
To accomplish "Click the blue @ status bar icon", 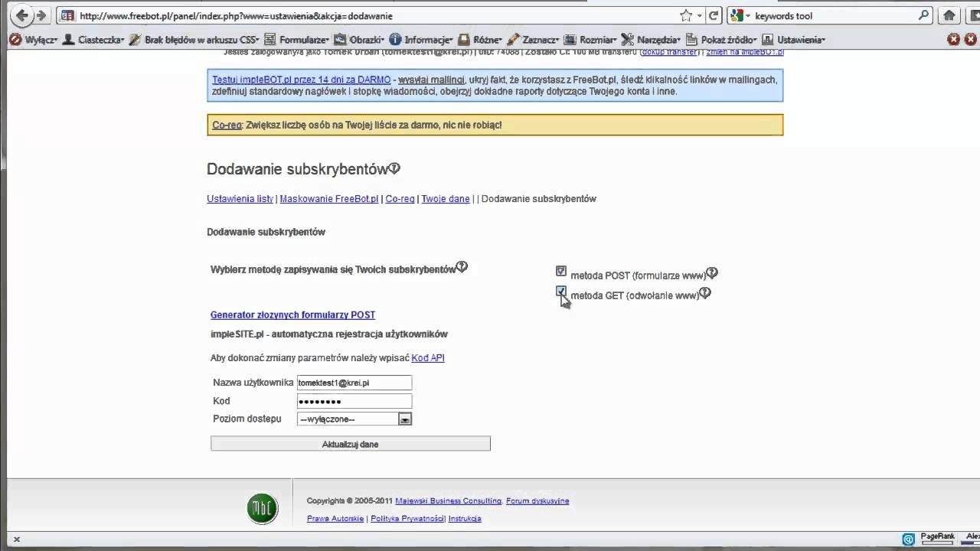I will tap(909, 540).
